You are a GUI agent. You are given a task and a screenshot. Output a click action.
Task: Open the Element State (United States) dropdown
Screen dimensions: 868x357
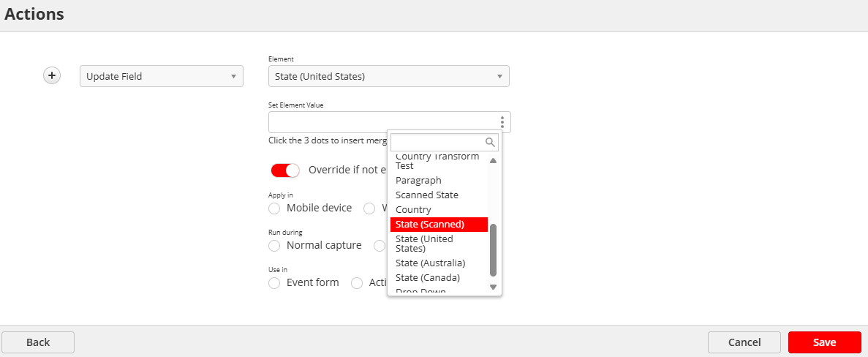pos(388,76)
